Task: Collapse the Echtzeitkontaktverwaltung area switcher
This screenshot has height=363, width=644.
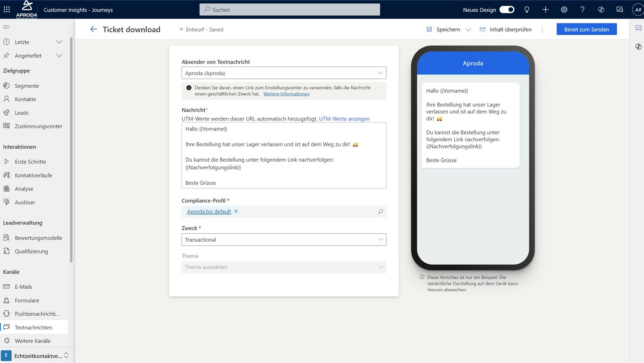Action: pos(66,355)
